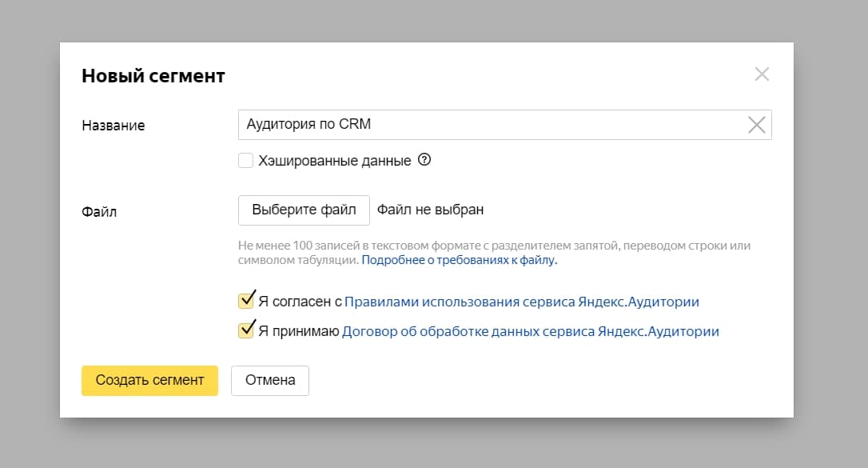Open the Правилами использования сервиса link

(x=521, y=301)
